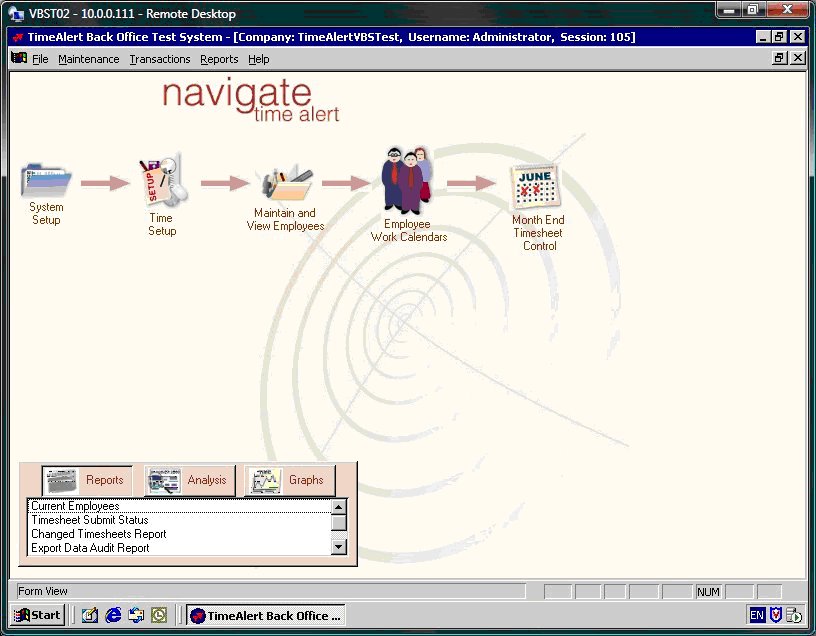Open the File menu
Image resolution: width=816 pixels, height=636 pixels.
(x=40, y=59)
